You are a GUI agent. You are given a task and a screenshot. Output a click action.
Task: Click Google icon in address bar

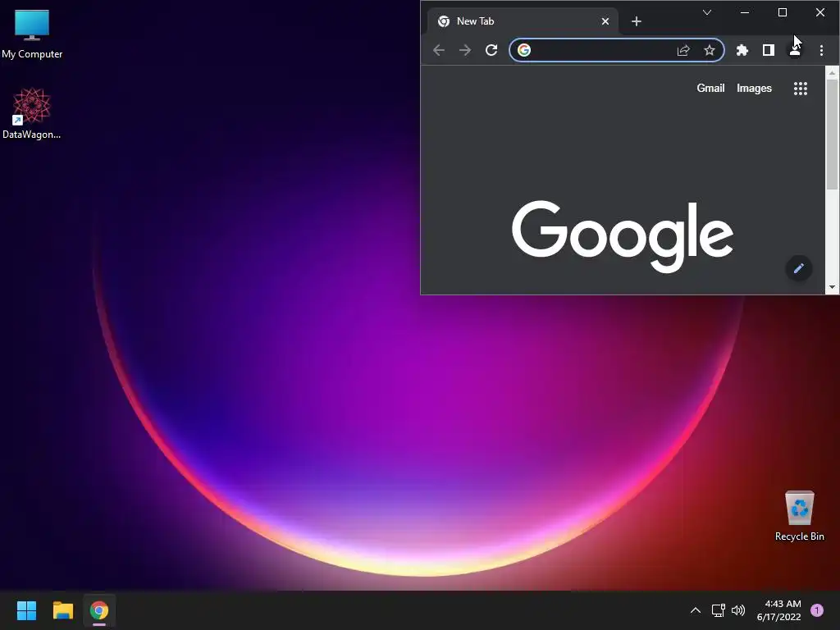click(524, 50)
